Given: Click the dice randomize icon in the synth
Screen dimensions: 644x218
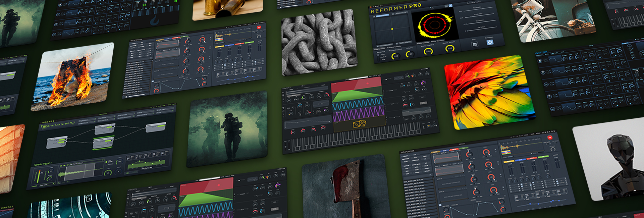Looking at the screenshot, I should coord(359,124).
